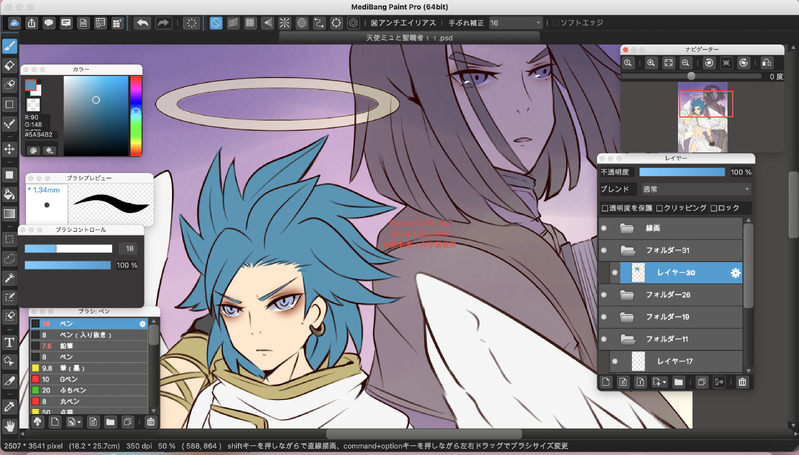Enable the 透明度を保護 checkbox

click(605, 208)
